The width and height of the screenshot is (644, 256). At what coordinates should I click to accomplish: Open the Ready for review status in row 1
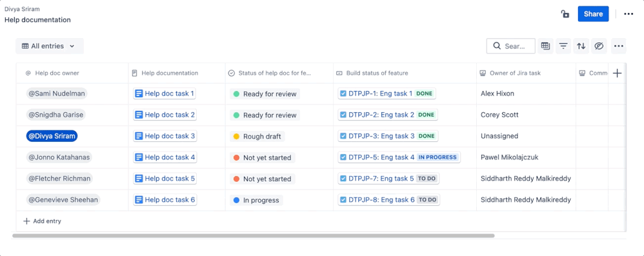[265, 94]
